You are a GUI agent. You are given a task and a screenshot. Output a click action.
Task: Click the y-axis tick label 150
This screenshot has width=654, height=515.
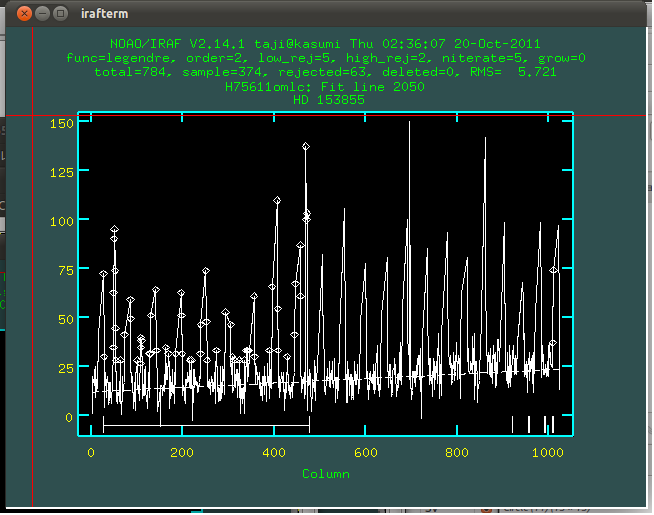[62, 123]
